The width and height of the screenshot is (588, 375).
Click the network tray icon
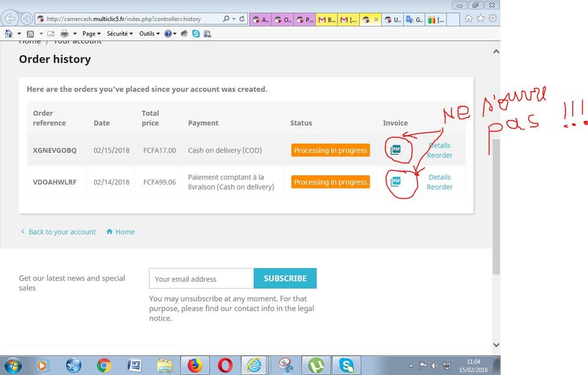click(447, 365)
